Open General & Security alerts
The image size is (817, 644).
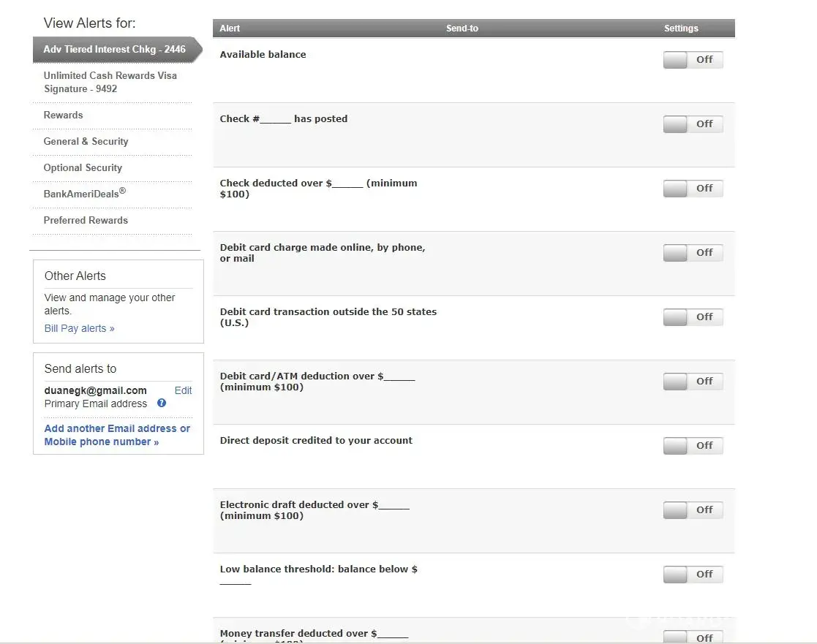point(86,142)
